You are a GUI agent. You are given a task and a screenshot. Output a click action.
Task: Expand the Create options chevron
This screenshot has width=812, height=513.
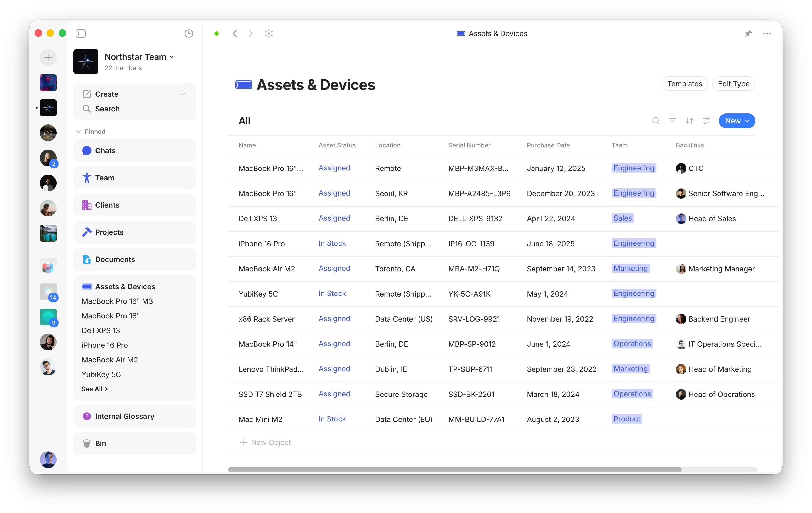(182, 94)
